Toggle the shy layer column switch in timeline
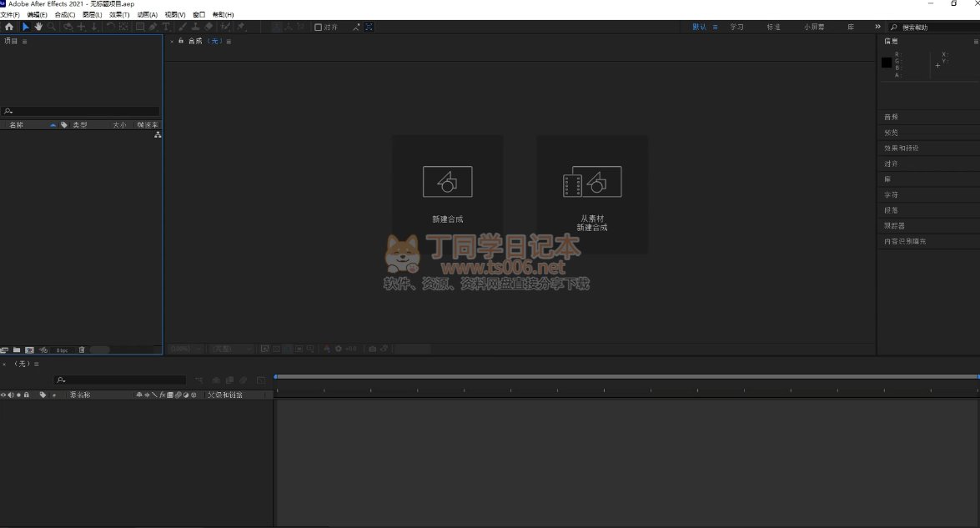 (138, 395)
